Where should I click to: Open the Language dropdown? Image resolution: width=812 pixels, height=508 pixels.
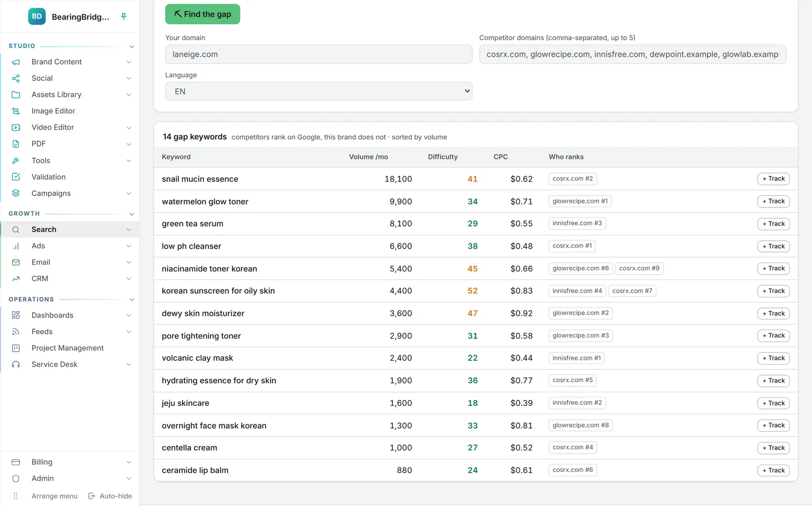click(319, 92)
